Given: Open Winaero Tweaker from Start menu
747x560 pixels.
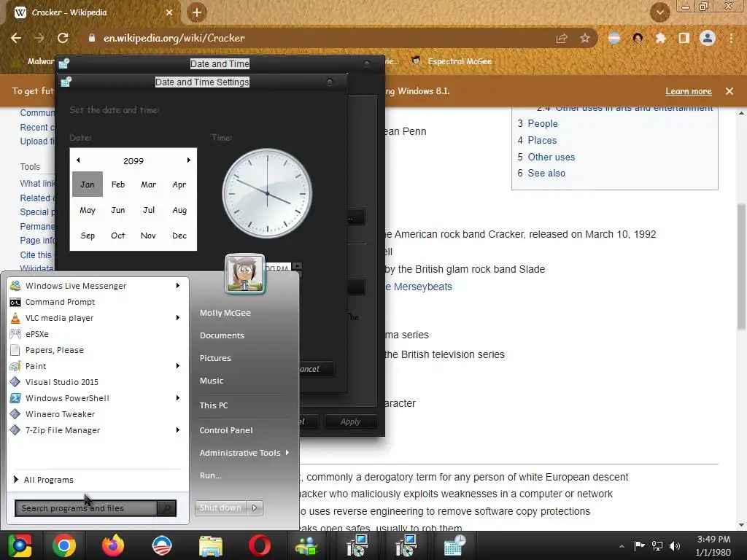Looking at the screenshot, I should coord(96,414).
